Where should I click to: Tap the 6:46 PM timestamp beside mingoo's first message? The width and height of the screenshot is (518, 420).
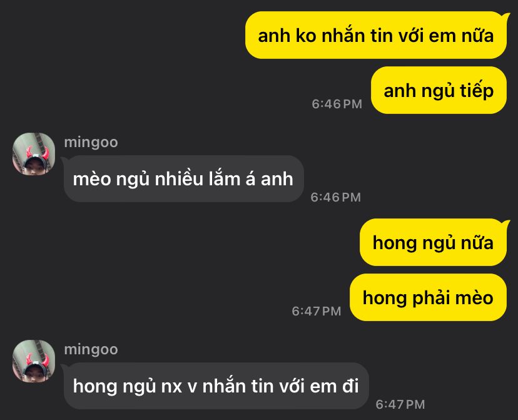336,197
